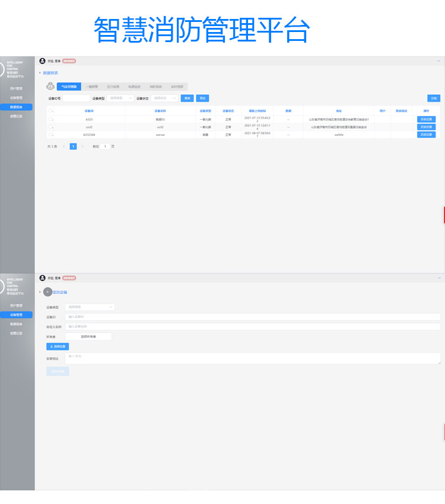The height and width of the screenshot is (504, 445).
Task: Open the 设备类型 dropdown in the Add Device form
Action: click(x=90, y=307)
